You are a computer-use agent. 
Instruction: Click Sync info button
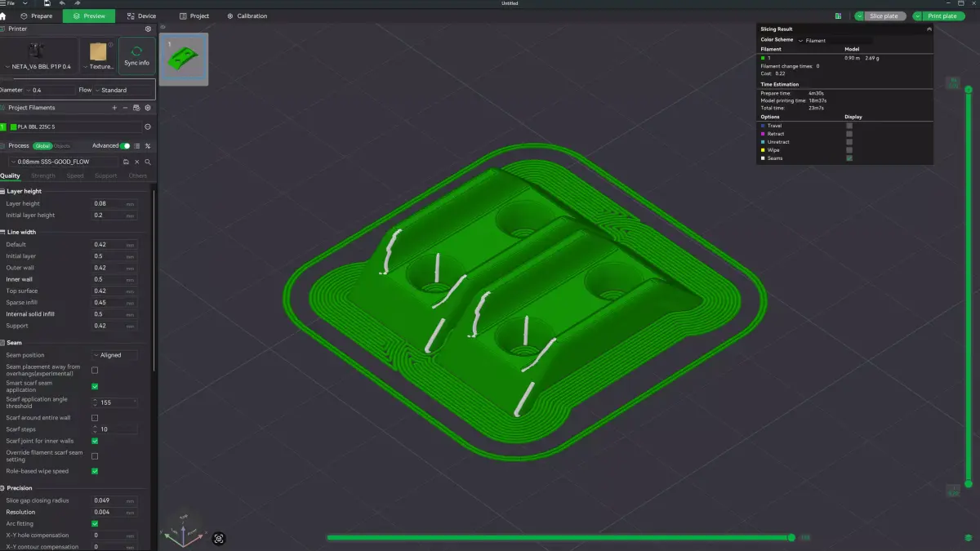coord(136,56)
